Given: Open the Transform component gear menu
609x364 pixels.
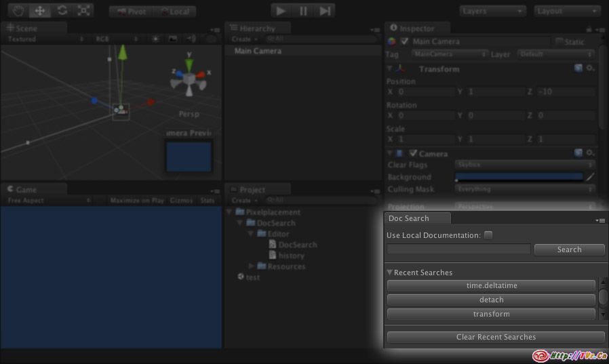Looking at the screenshot, I should [x=591, y=68].
